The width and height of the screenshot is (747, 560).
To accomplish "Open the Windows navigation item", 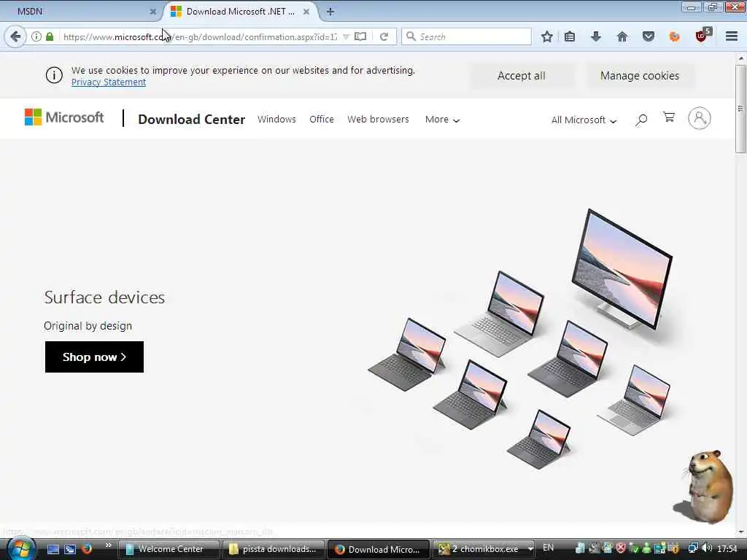I will [276, 119].
